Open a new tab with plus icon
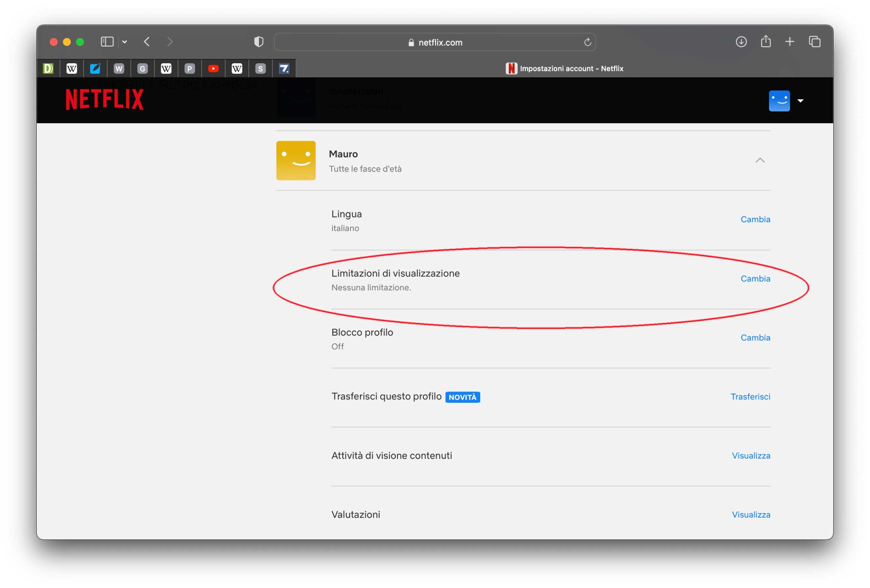 (x=789, y=41)
